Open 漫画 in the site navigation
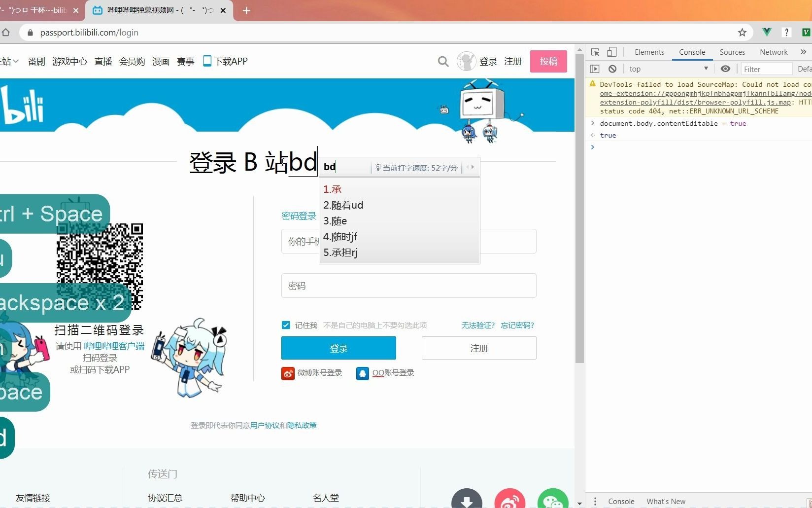 [x=161, y=61]
